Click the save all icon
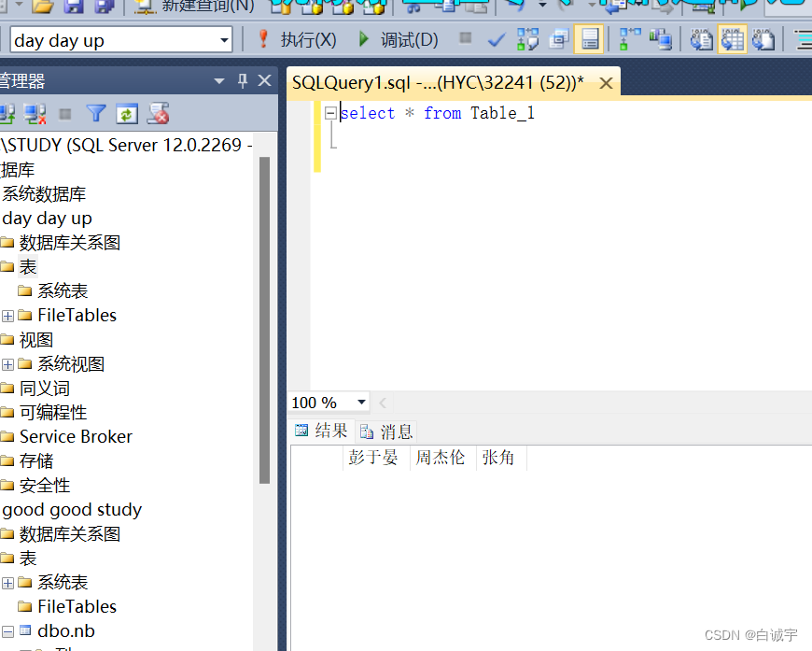This screenshot has width=812, height=651. click(105, 7)
